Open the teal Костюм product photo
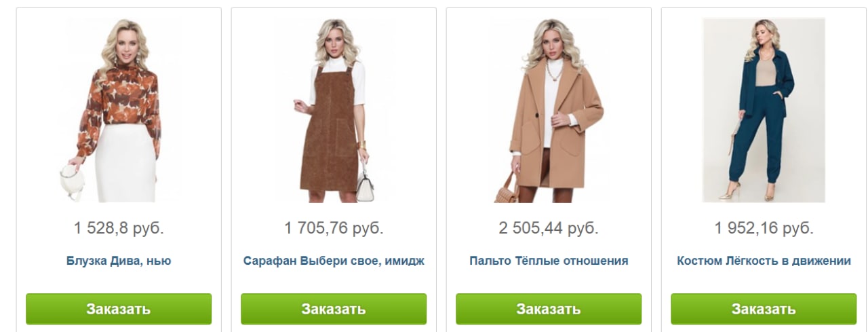Image resolution: width=868 pixels, height=332 pixels. pyautogui.click(x=764, y=110)
